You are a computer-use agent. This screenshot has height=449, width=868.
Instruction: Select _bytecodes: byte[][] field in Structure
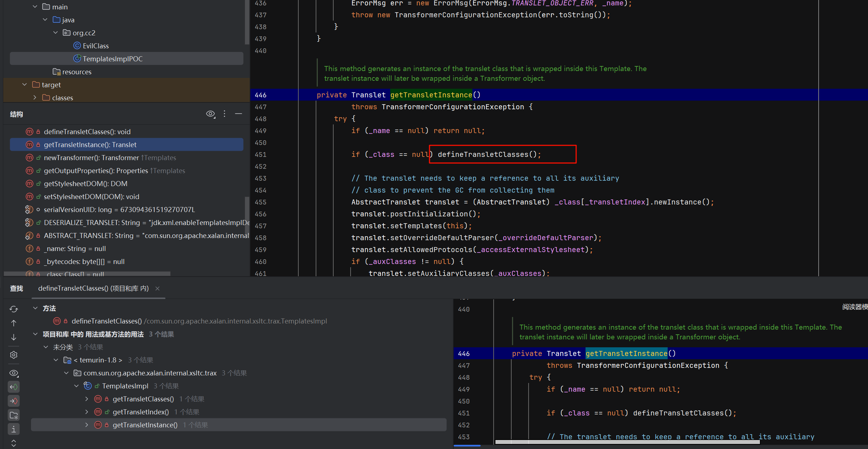click(x=84, y=261)
